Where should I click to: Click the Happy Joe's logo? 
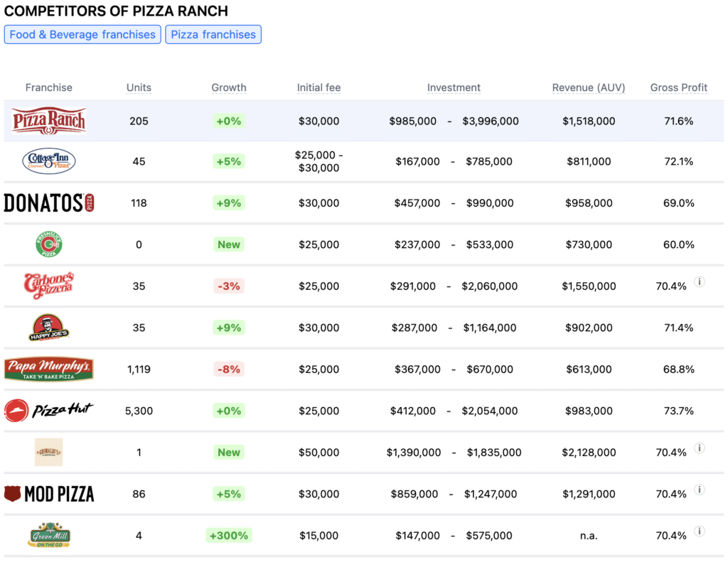49,328
